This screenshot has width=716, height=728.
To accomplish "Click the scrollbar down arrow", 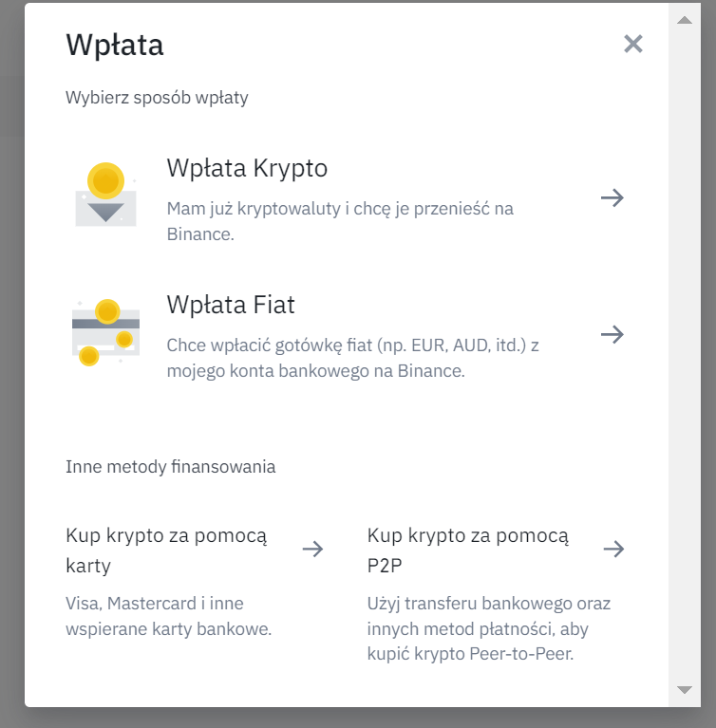I will [x=684, y=689].
